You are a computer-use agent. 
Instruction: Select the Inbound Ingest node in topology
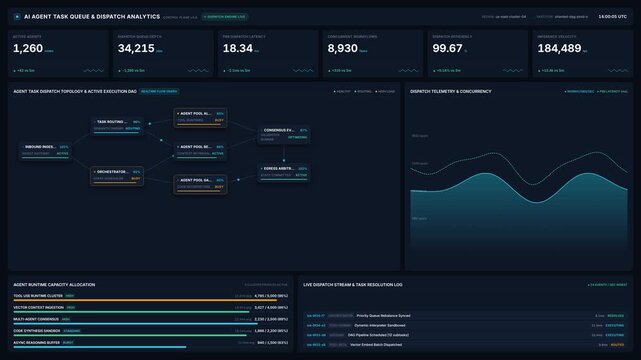click(45, 150)
